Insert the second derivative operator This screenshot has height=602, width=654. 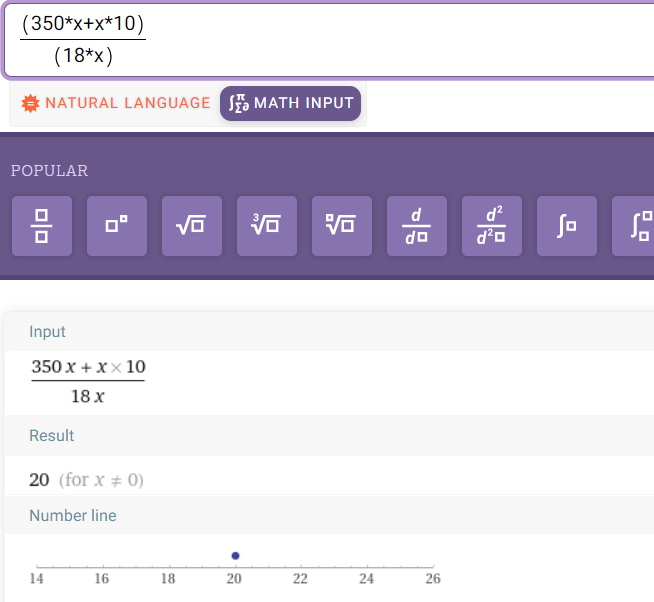point(492,226)
